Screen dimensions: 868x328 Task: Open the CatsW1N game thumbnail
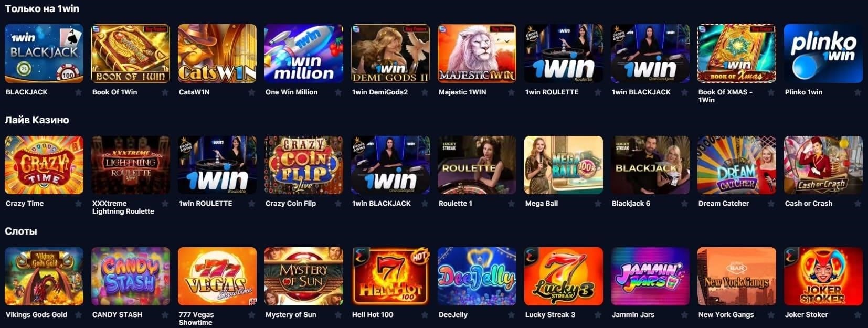click(217, 54)
